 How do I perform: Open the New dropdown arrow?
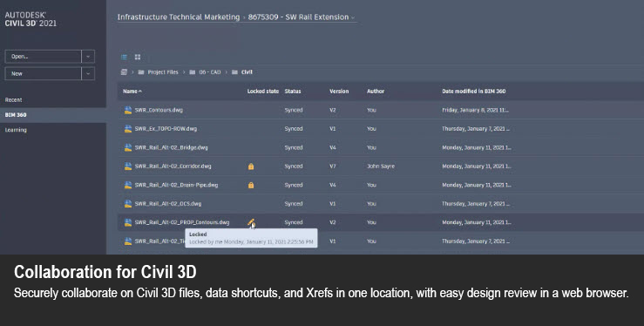pyautogui.click(x=88, y=73)
